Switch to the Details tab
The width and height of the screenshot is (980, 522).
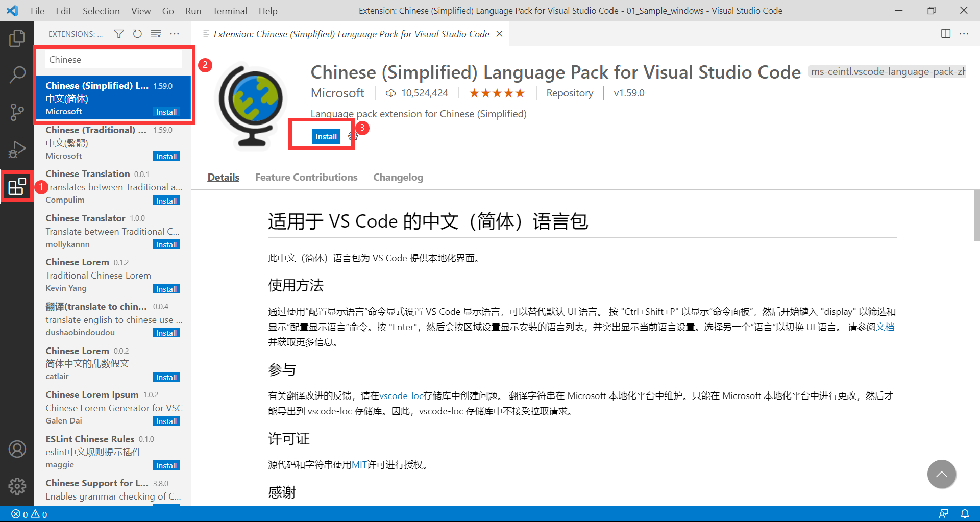[x=224, y=177]
